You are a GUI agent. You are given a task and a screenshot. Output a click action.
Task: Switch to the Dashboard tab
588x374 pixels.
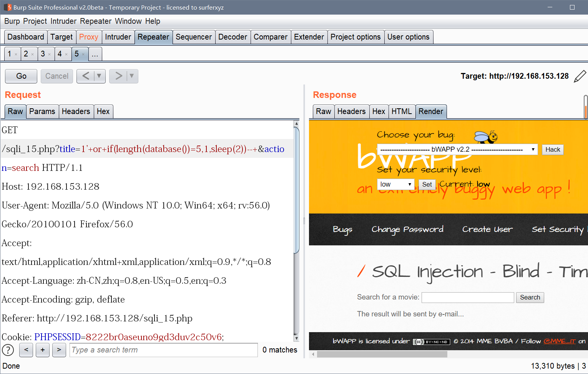tap(26, 37)
